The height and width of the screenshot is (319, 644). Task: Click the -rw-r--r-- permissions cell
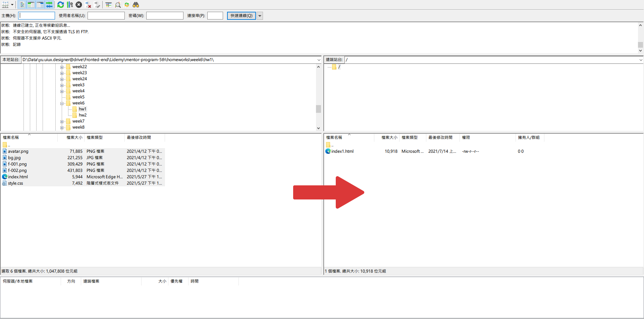click(470, 151)
